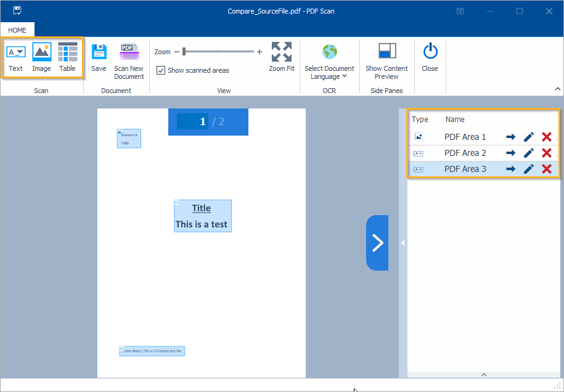Click the page number input field
This screenshot has height=392, width=564.
(192, 121)
